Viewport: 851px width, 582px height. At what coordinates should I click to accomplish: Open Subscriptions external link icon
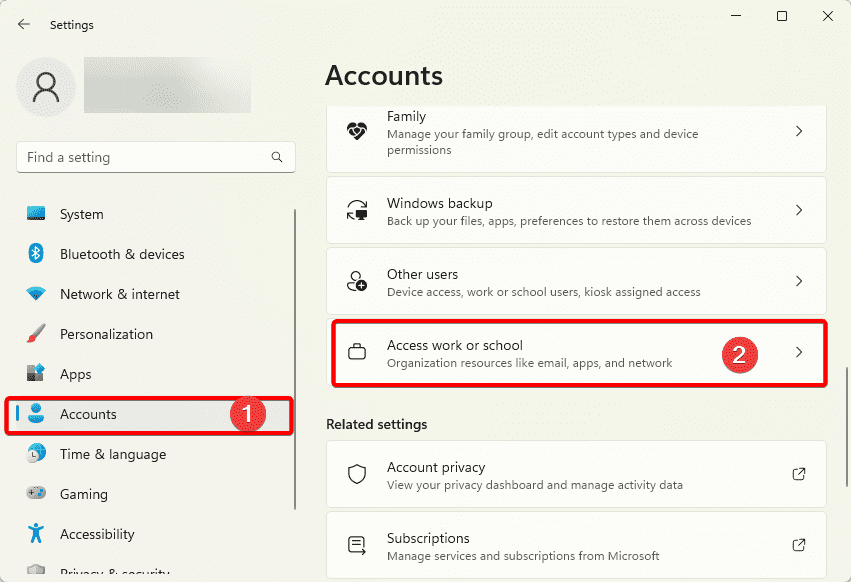[x=799, y=545]
